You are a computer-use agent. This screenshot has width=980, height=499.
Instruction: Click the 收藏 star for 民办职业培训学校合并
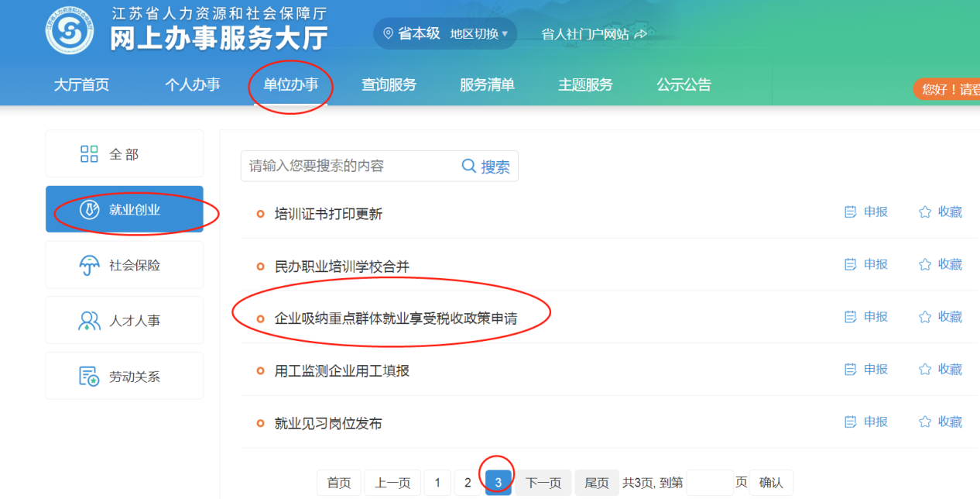(925, 265)
